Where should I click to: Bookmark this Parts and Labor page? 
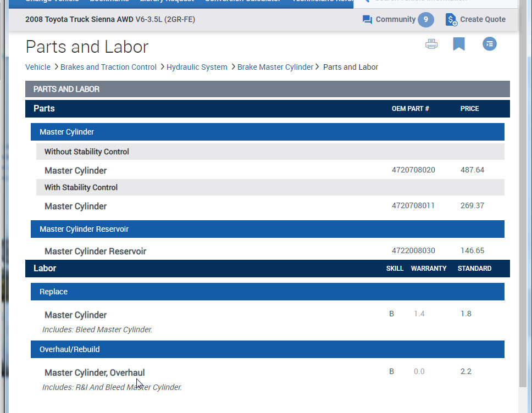pyautogui.click(x=459, y=44)
